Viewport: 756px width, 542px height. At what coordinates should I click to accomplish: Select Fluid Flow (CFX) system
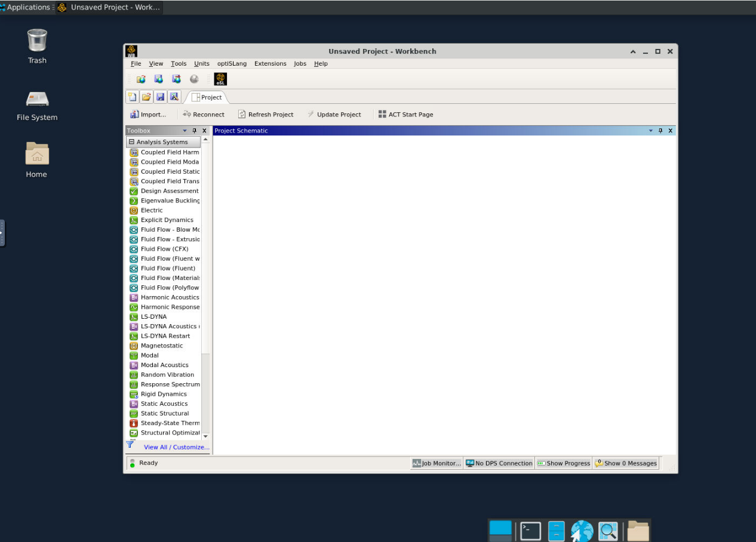pyautogui.click(x=164, y=249)
